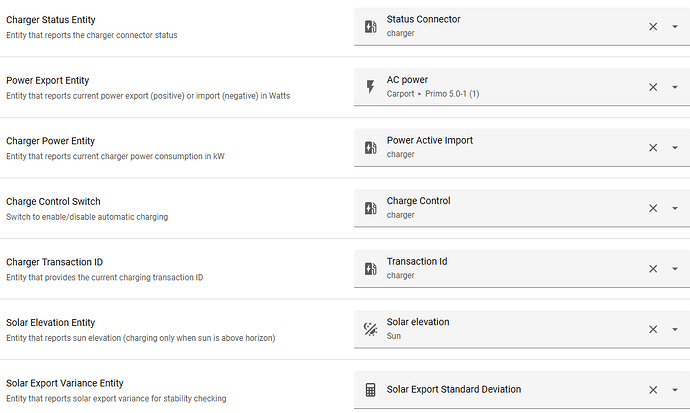Click the charger icon beside Charge Control

coord(371,208)
